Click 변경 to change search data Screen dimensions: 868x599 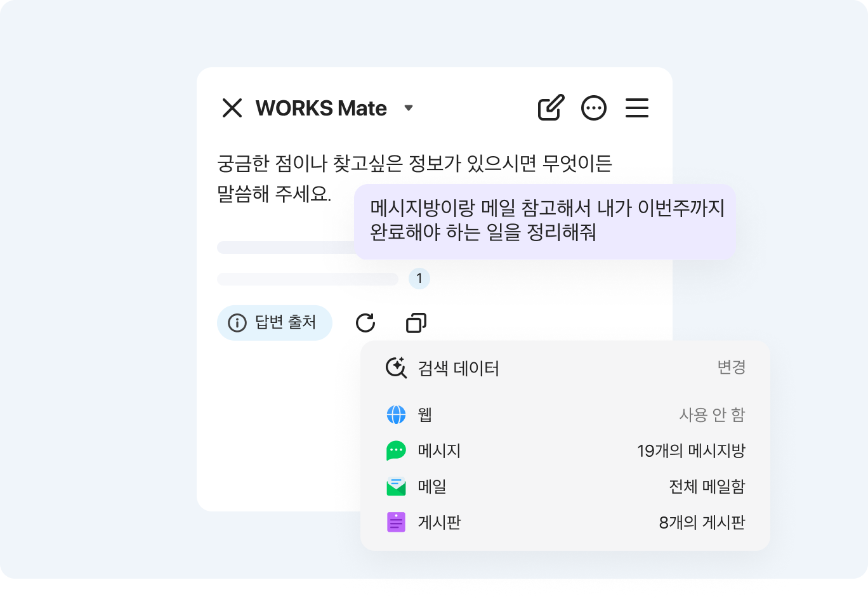731,367
